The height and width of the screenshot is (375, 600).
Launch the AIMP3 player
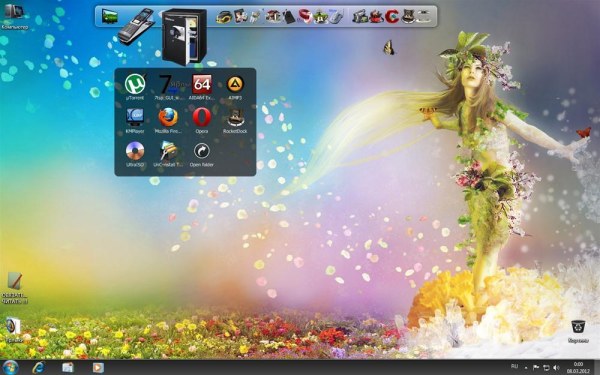235,84
